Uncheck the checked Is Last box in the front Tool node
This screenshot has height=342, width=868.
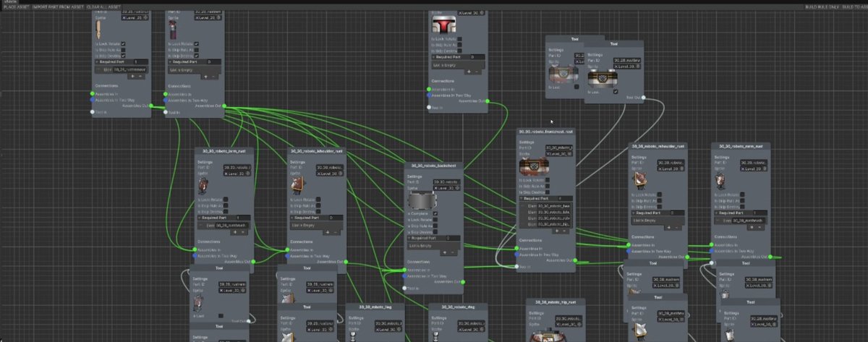pyautogui.click(x=615, y=91)
